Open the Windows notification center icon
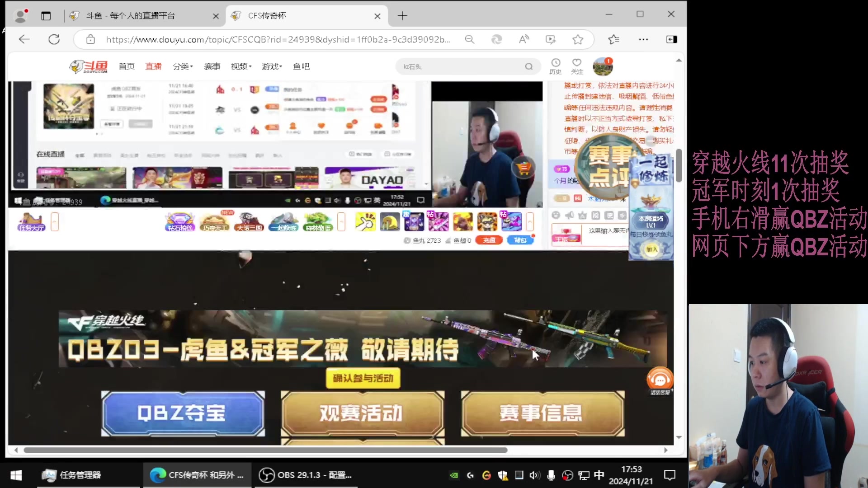The image size is (868, 488). click(x=670, y=475)
